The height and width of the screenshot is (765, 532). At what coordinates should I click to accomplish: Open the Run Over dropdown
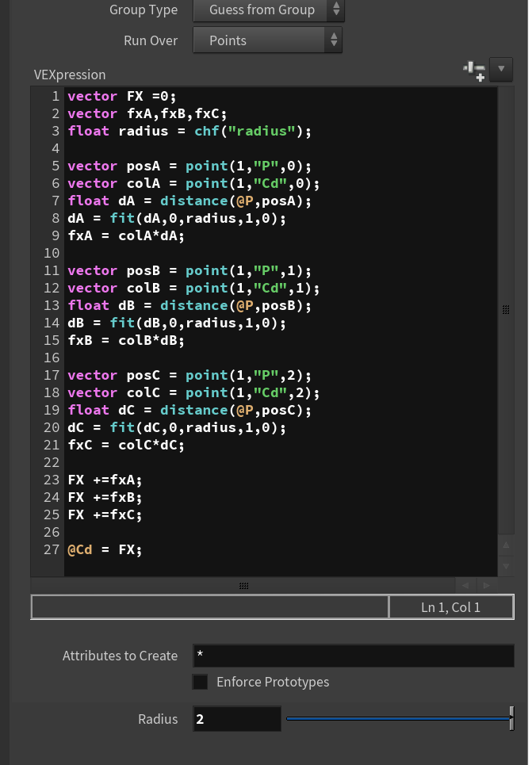coord(267,40)
